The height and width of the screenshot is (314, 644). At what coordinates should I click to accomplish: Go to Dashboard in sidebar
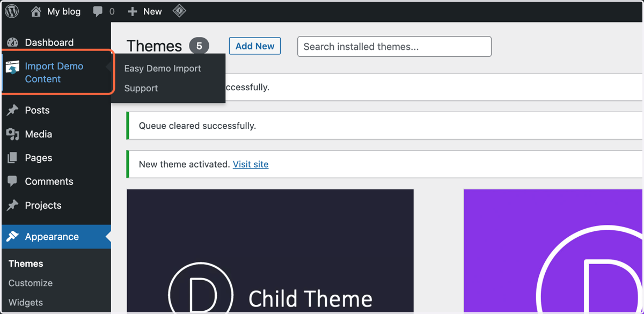pyautogui.click(x=49, y=42)
